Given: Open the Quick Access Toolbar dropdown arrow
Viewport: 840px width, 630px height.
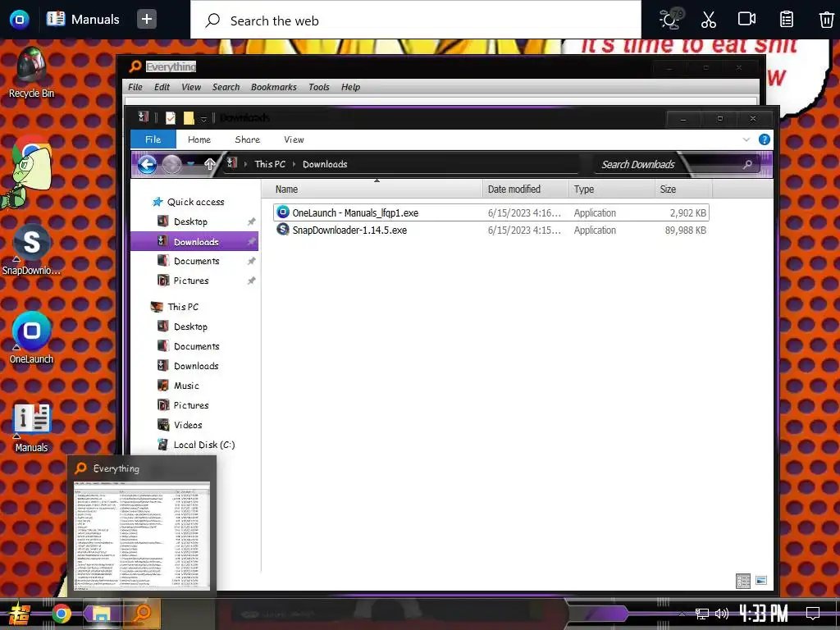Looking at the screenshot, I should [x=203, y=118].
